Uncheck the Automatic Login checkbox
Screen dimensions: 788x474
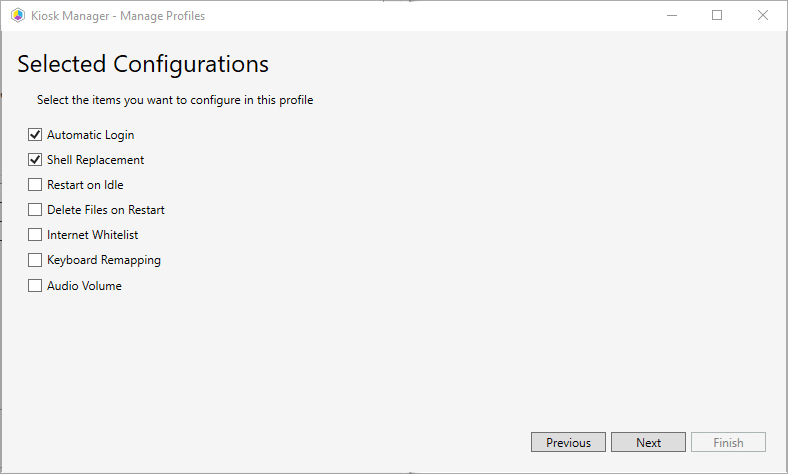coord(35,135)
